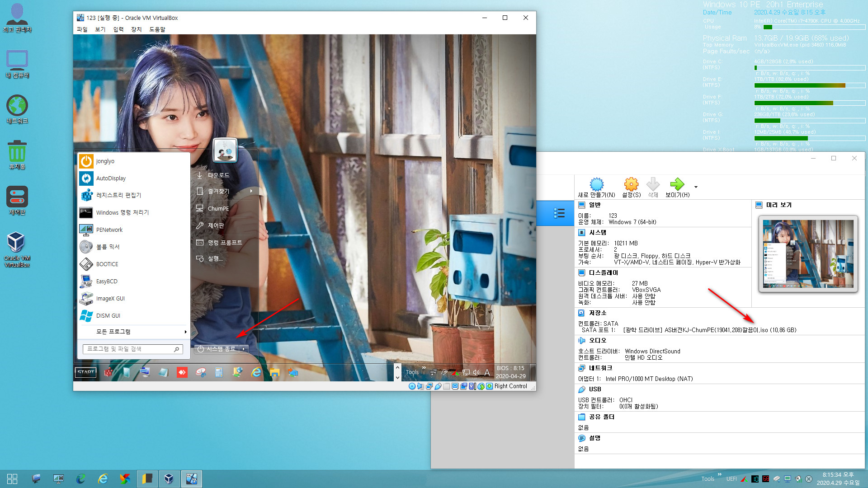Open the 디스플레이 (Display) section header
This screenshot has height=488, width=868.
pos(603,272)
